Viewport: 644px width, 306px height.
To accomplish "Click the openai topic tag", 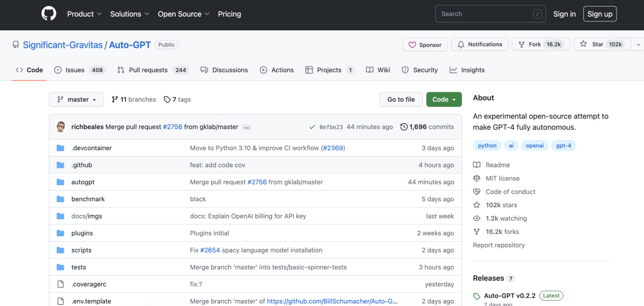I will tap(535, 146).
